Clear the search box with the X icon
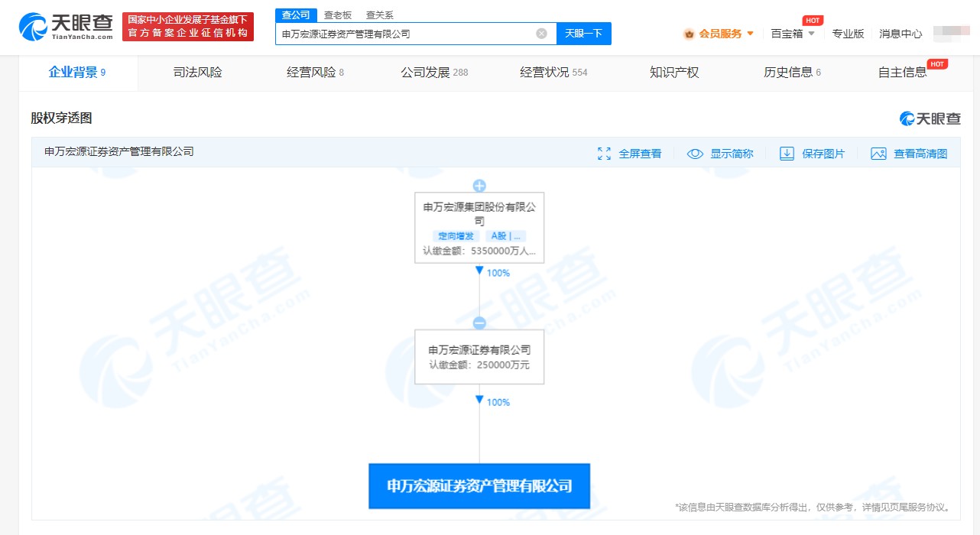The width and height of the screenshot is (980, 535). click(x=541, y=34)
